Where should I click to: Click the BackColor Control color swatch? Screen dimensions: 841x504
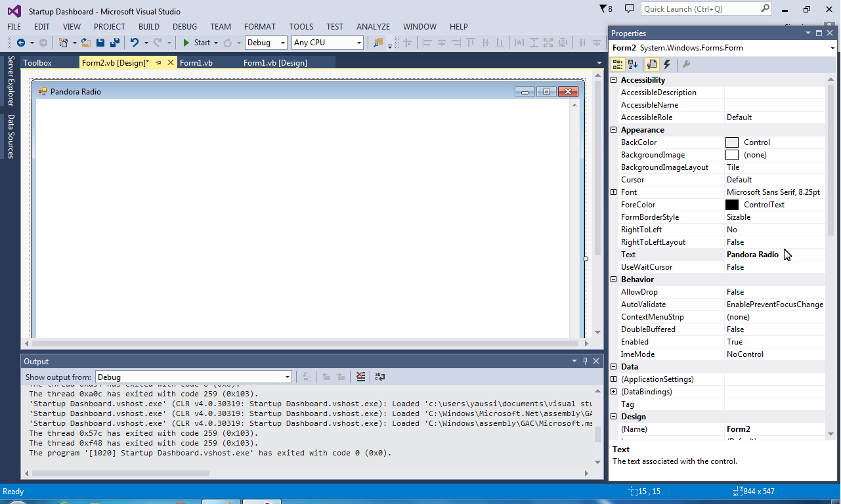[732, 142]
